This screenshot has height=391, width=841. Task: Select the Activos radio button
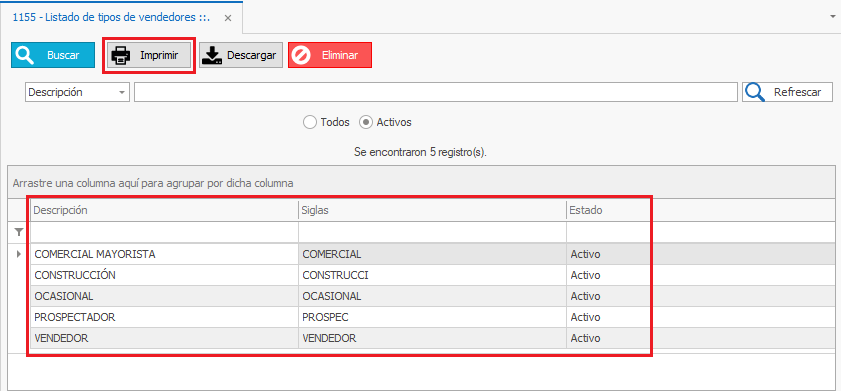pos(366,122)
